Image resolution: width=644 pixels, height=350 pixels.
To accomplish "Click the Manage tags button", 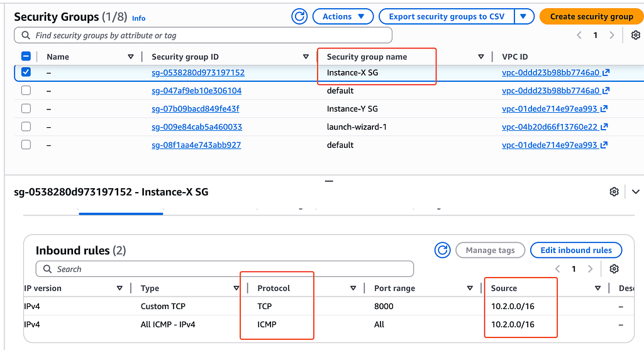I will pyautogui.click(x=490, y=250).
